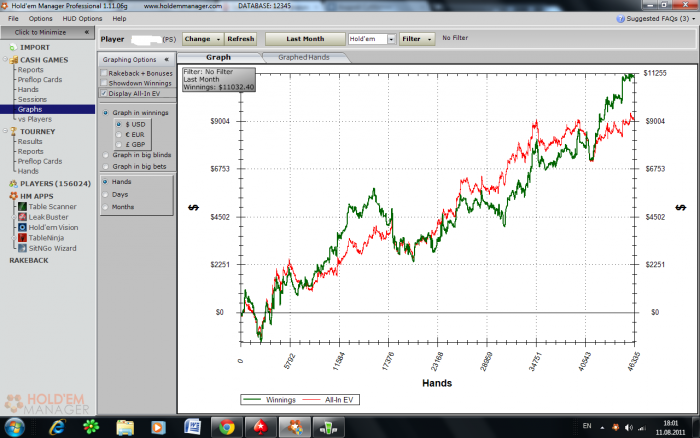Open Rakeback section in sidebar
Image resolution: width=700 pixels, height=438 pixels.
(29, 260)
